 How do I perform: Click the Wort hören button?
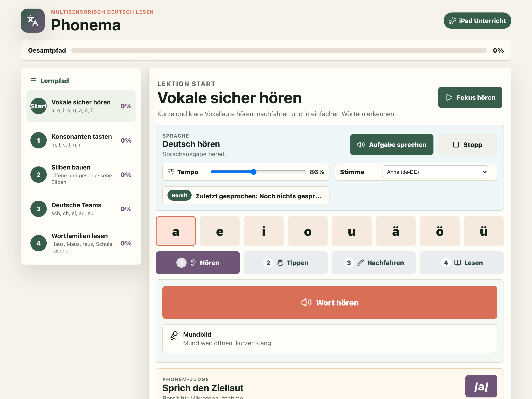pyautogui.click(x=330, y=302)
